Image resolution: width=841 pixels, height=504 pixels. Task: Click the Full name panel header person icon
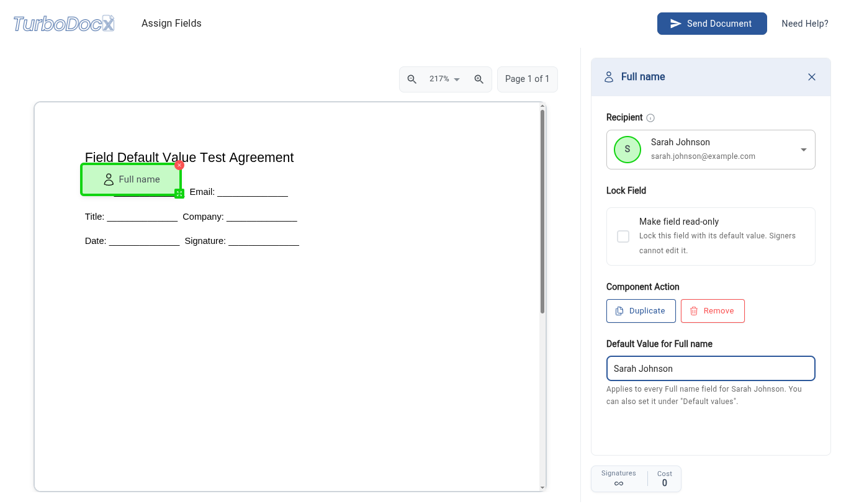tap(609, 77)
